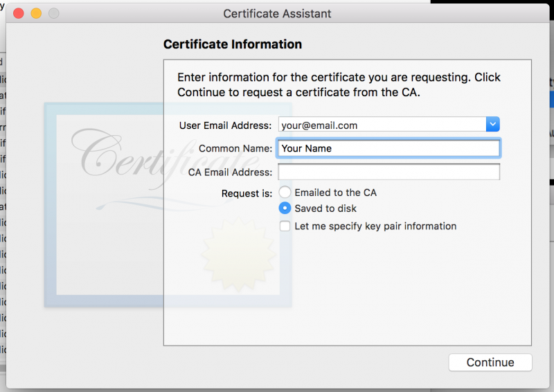The image size is (554, 392).
Task: Click the Certificate Assistant title bar
Action: click(x=277, y=14)
